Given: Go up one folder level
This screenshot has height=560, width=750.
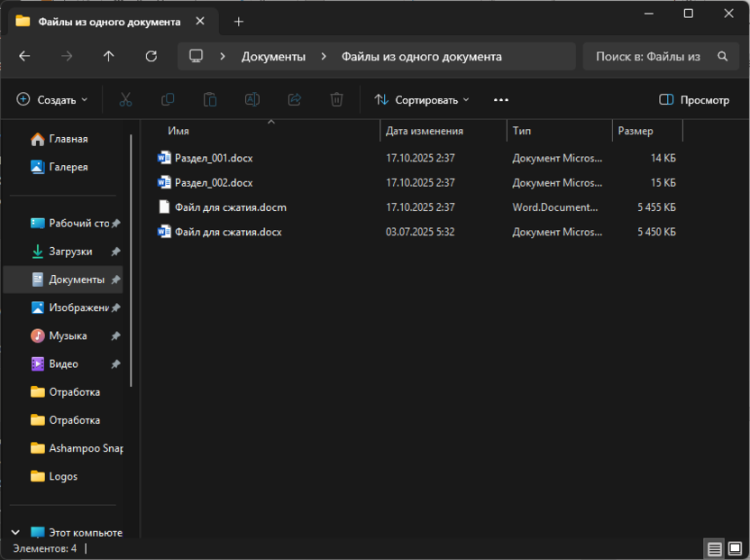Looking at the screenshot, I should pos(109,56).
